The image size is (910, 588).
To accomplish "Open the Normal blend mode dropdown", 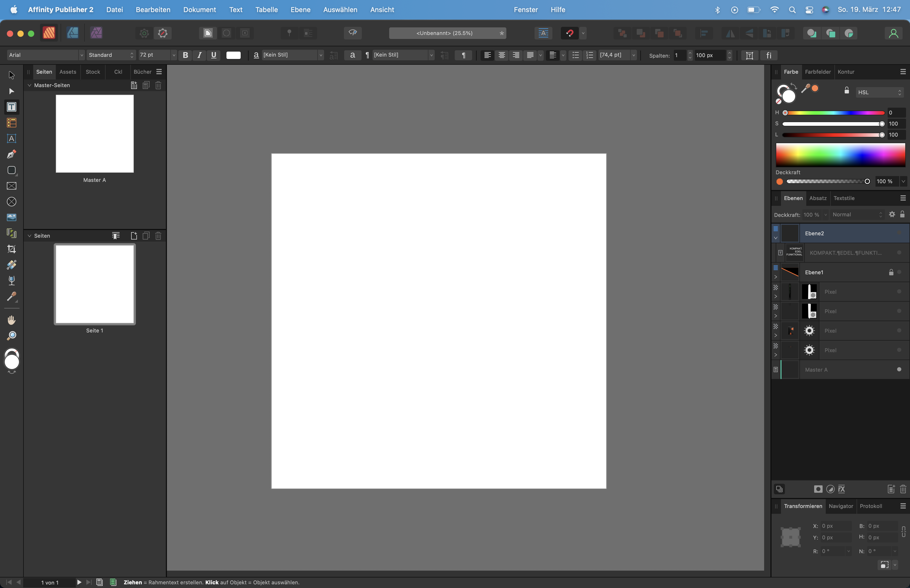I will [857, 215].
